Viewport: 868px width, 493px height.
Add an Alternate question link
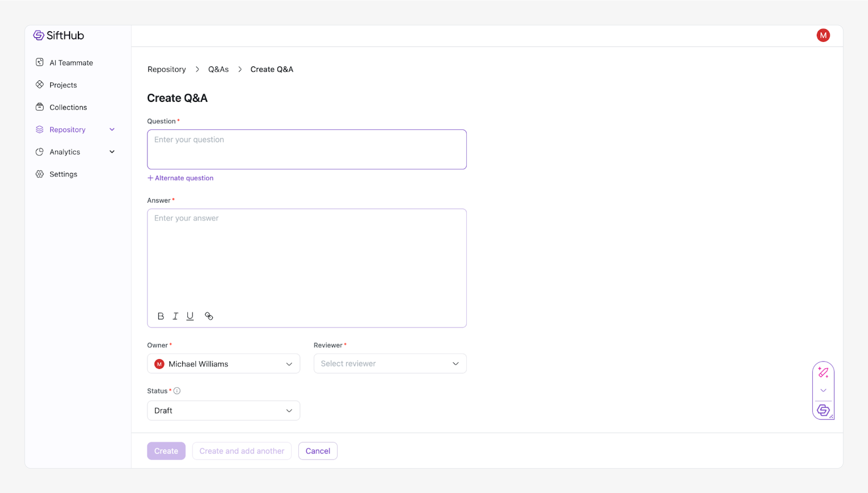coord(180,178)
